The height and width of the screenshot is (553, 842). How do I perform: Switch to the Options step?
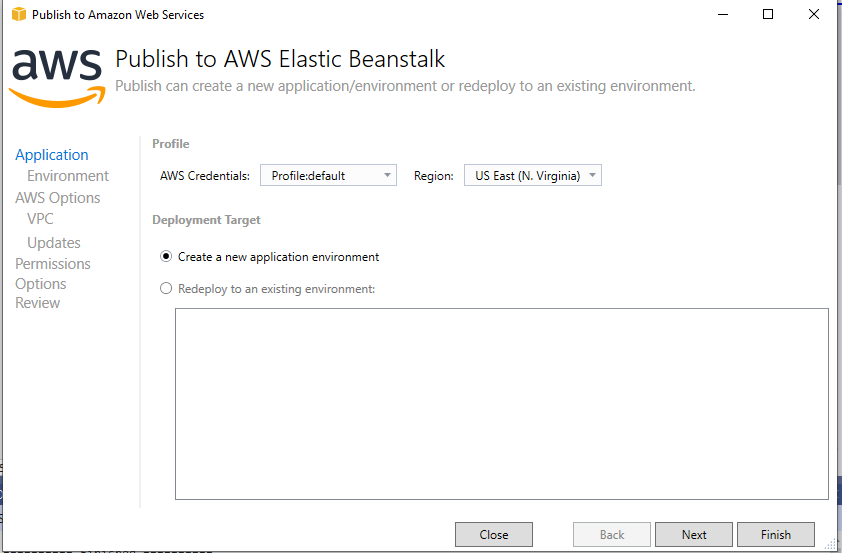pos(41,284)
